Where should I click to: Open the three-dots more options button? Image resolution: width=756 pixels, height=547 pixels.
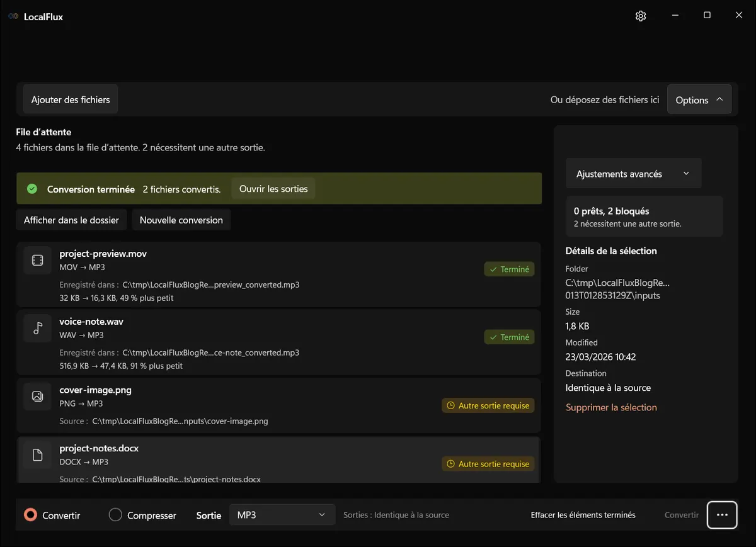[x=722, y=515]
